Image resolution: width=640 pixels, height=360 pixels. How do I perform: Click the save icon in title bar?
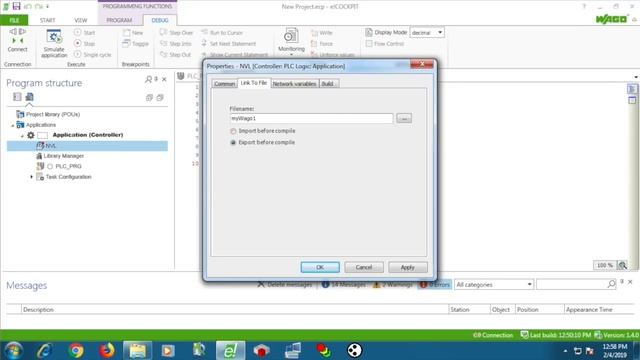pyautogui.click(x=16, y=6)
